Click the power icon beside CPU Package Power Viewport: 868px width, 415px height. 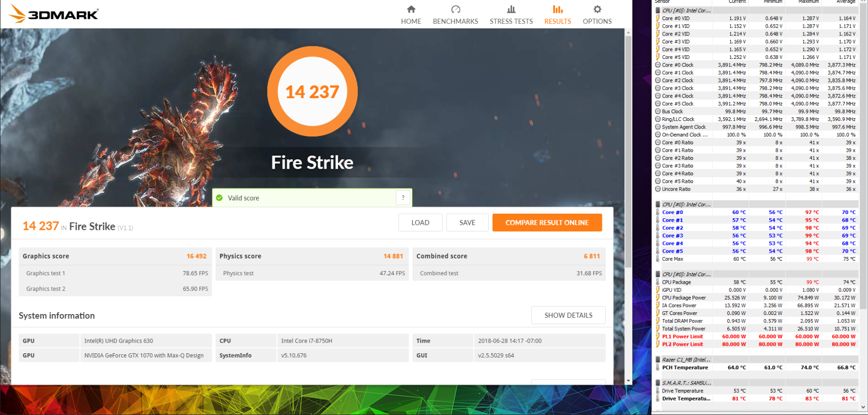[x=658, y=298]
